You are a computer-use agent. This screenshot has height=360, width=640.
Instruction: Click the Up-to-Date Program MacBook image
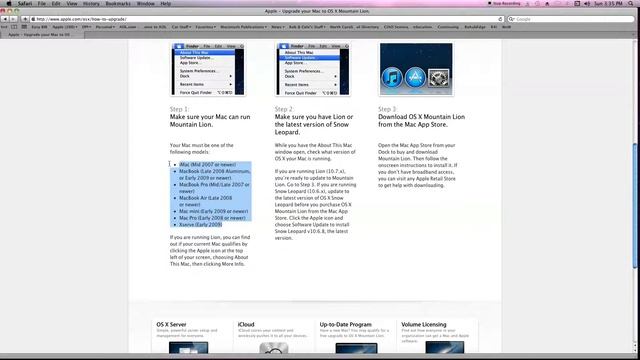point(356,348)
